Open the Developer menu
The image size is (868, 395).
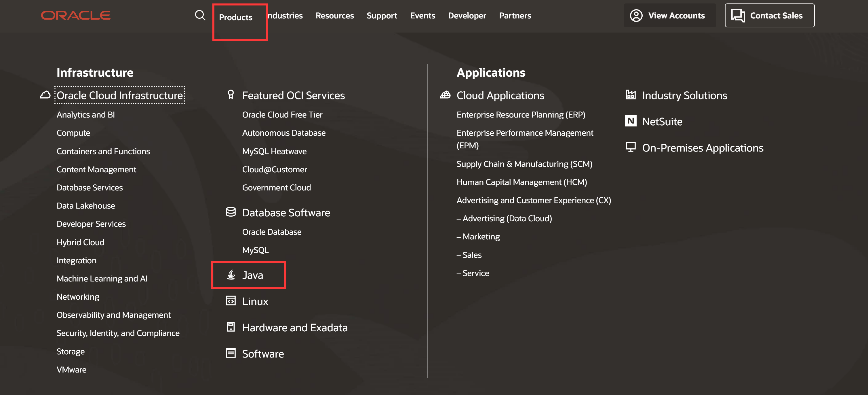tap(467, 16)
